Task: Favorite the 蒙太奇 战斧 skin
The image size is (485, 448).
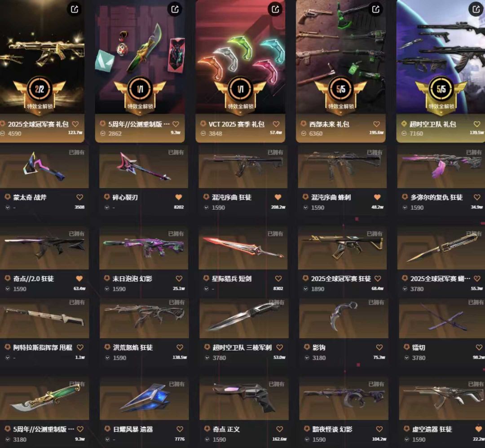Action: (79, 197)
